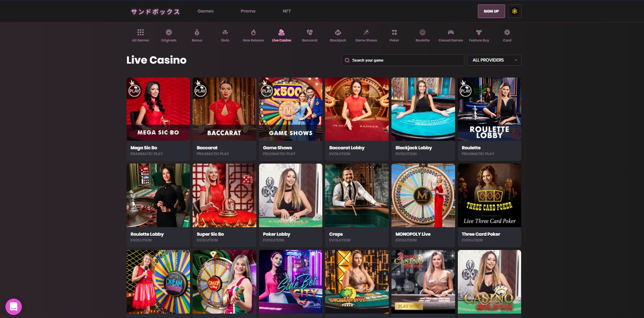644x318 pixels.
Task: Launch the Craps game thumbnail
Action: click(357, 195)
